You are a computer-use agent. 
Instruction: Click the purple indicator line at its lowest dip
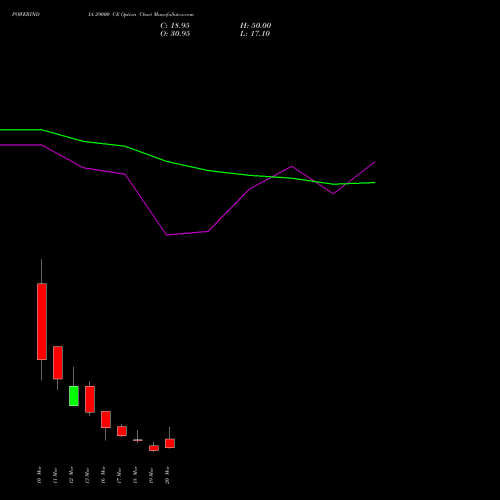point(167,235)
